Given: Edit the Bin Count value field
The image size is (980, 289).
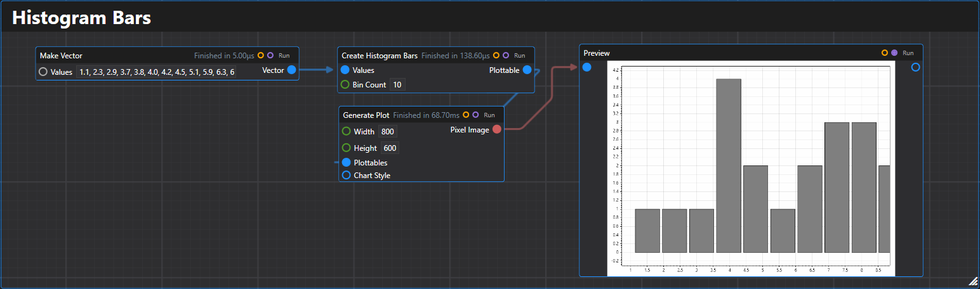Looking at the screenshot, I should pos(397,84).
